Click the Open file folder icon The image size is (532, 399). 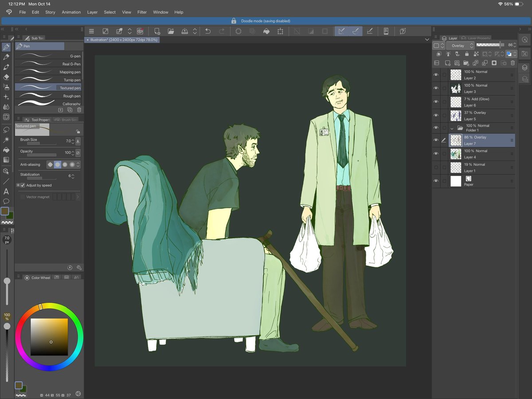tap(171, 31)
